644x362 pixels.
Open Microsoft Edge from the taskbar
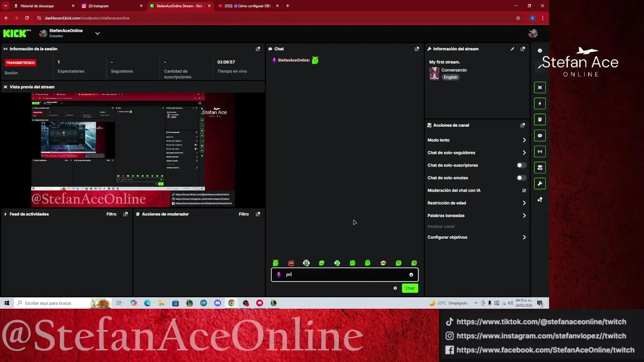point(147,303)
